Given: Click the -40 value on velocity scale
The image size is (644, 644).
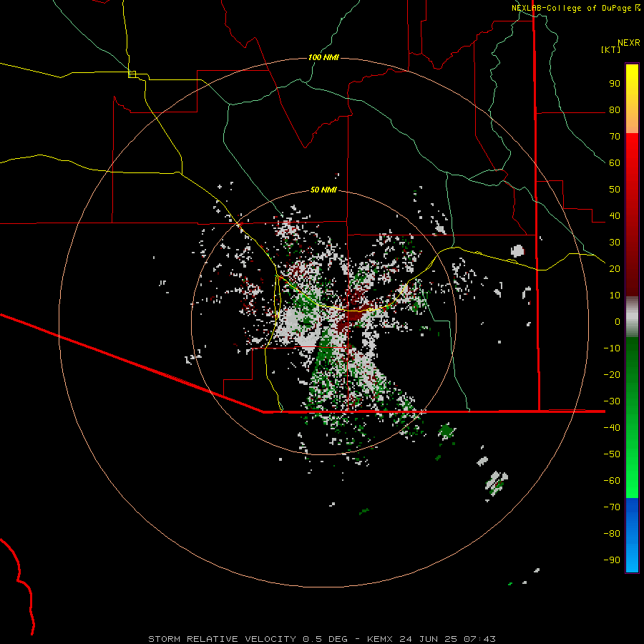Looking at the screenshot, I should [x=612, y=428].
